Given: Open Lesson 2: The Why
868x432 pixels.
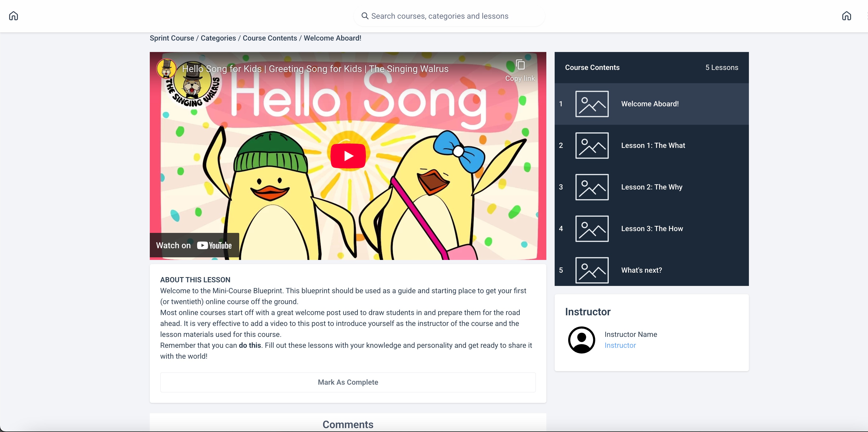Looking at the screenshot, I should pyautogui.click(x=651, y=187).
